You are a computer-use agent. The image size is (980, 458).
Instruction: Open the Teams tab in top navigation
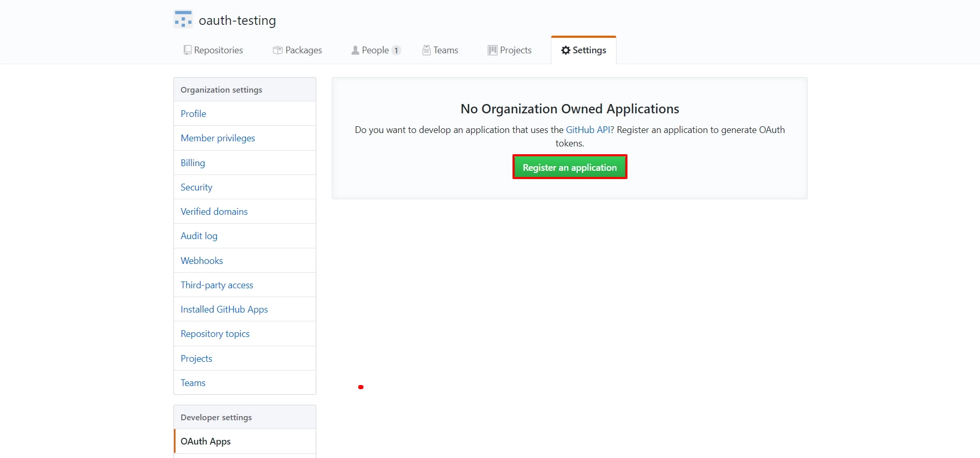click(x=440, y=50)
